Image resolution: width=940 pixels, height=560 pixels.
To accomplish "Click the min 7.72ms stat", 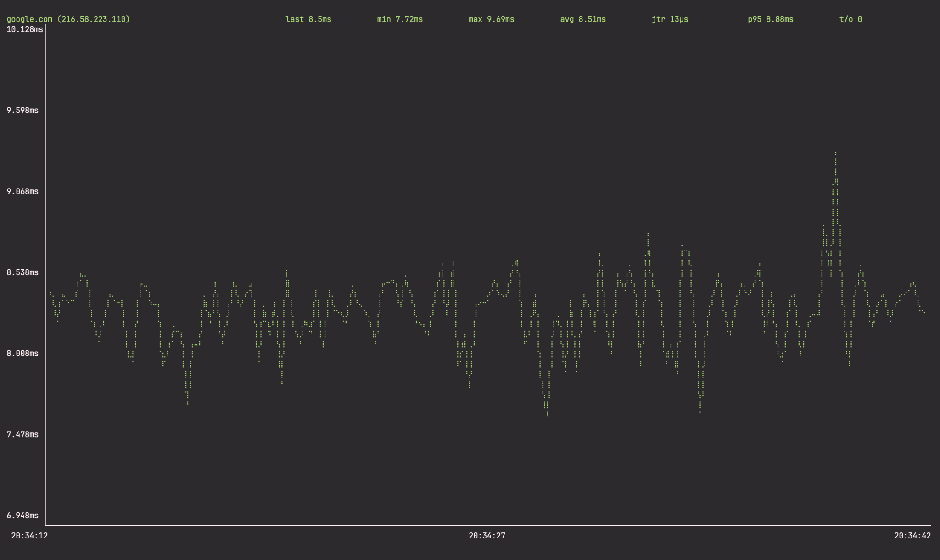I will click(x=399, y=19).
